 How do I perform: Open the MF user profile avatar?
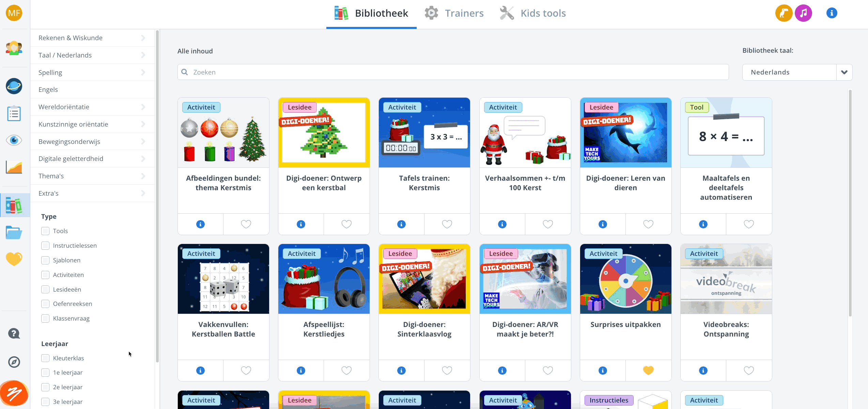14,13
